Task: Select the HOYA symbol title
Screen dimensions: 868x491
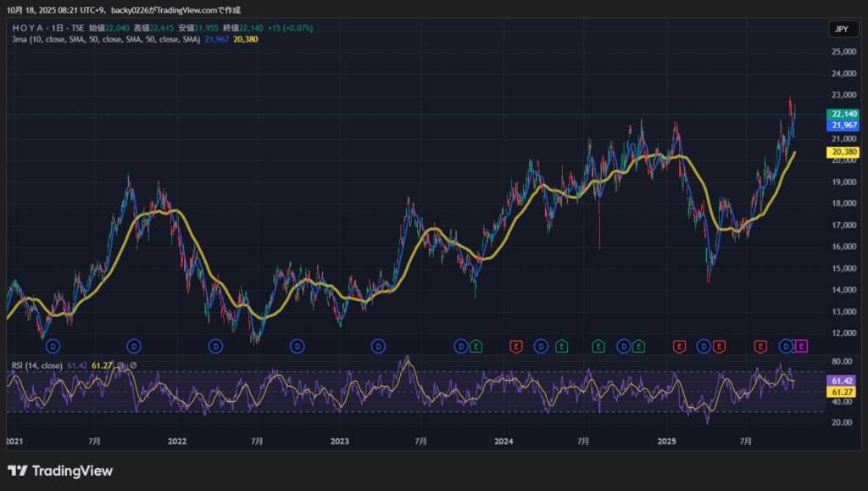Action: click(x=48, y=28)
